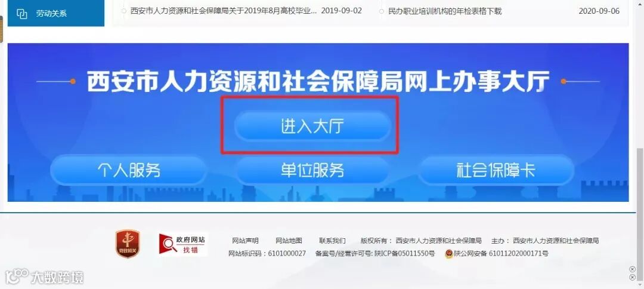Screen dimensions: 644x289
Task: Click the 大数跨境 watermark logo
Action: point(44,277)
